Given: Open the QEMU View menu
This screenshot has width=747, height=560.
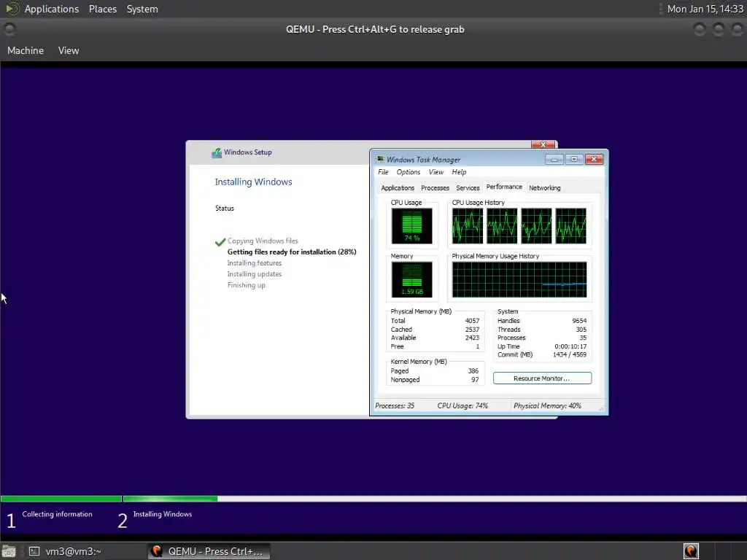Looking at the screenshot, I should coord(69,50).
